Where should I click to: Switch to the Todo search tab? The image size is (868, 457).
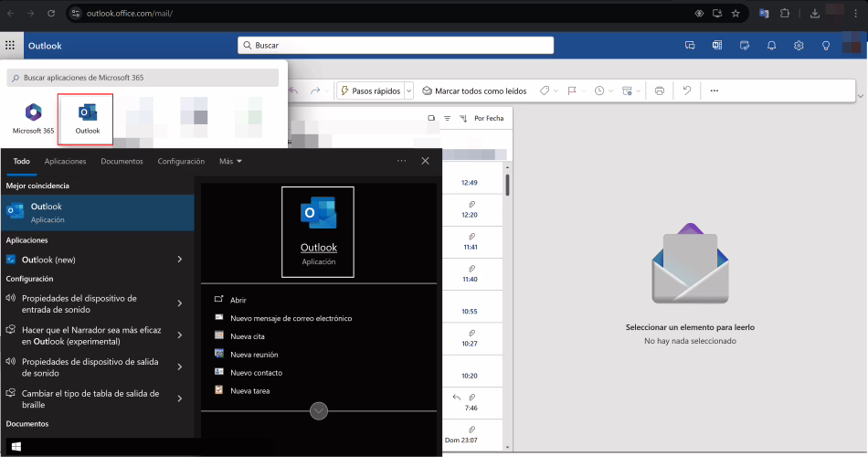(x=22, y=161)
